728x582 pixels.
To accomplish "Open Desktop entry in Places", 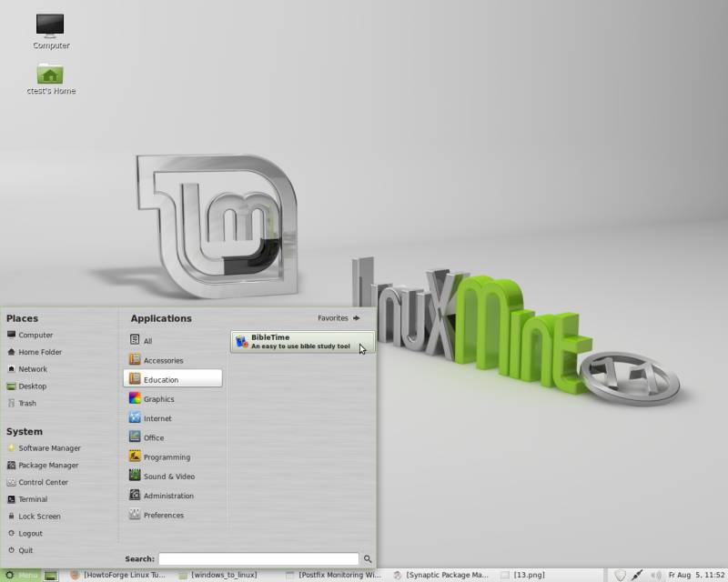I will (x=26, y=386).
